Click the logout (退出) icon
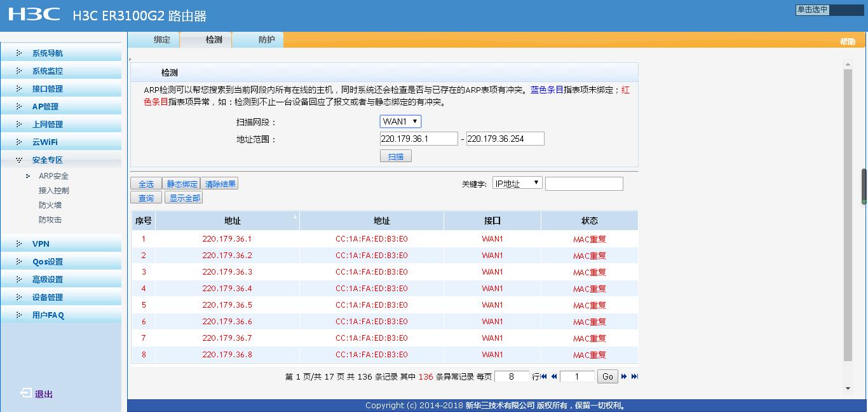 click(x=25, y=394)
